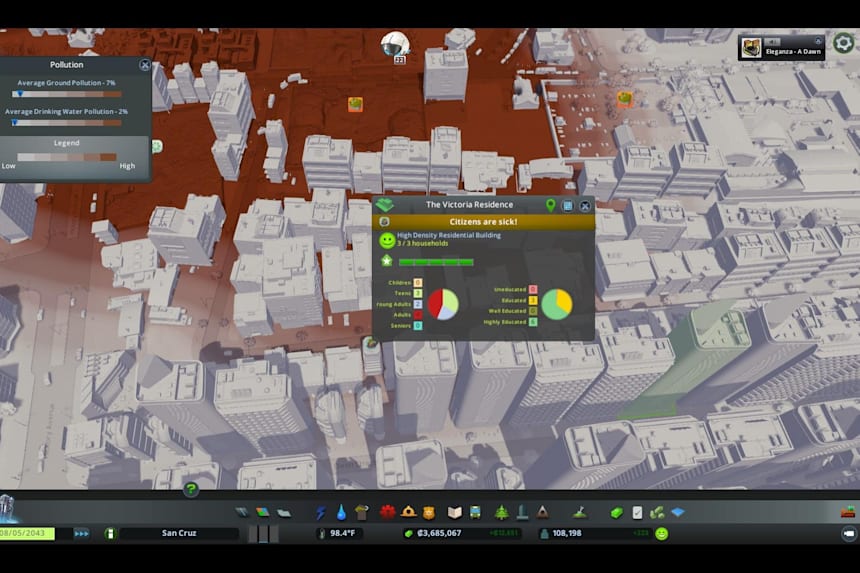Click the building happiness smiley face
This screenshot has width=860, height=573.
[387, 240]
